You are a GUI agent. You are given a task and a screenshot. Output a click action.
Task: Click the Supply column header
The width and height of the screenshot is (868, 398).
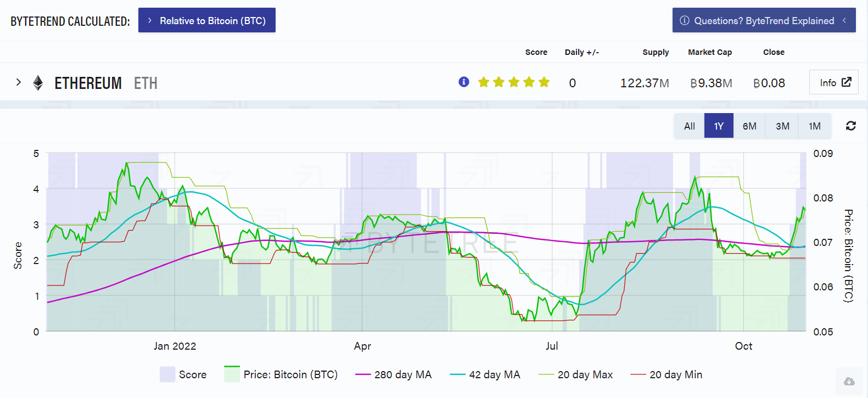tap(656, 52)
